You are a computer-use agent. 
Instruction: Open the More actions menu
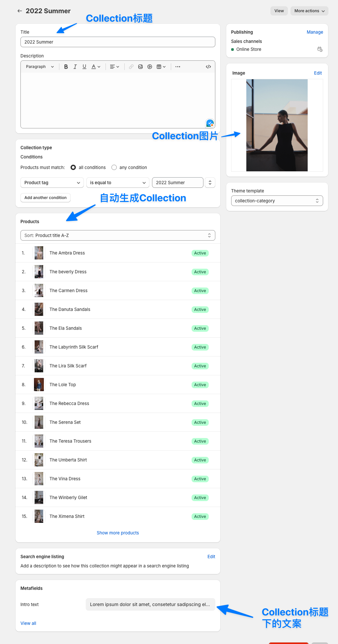pyautogui.click(x=309, y=11)
